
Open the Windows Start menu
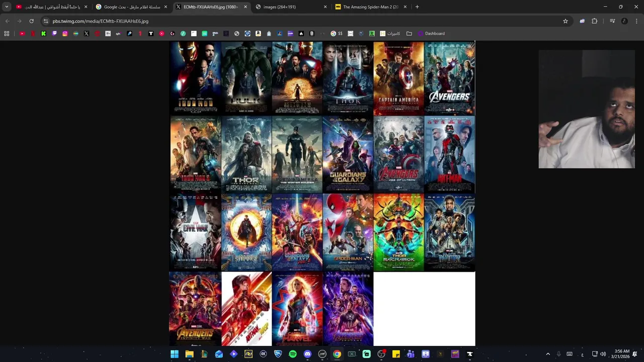point(175,354)
